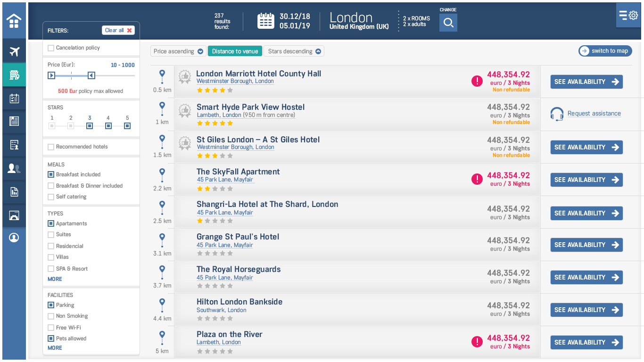Click the red warning icon for SkyFall Apartment
The height and width of the screenshot is (362, 644).
(477, 179)
